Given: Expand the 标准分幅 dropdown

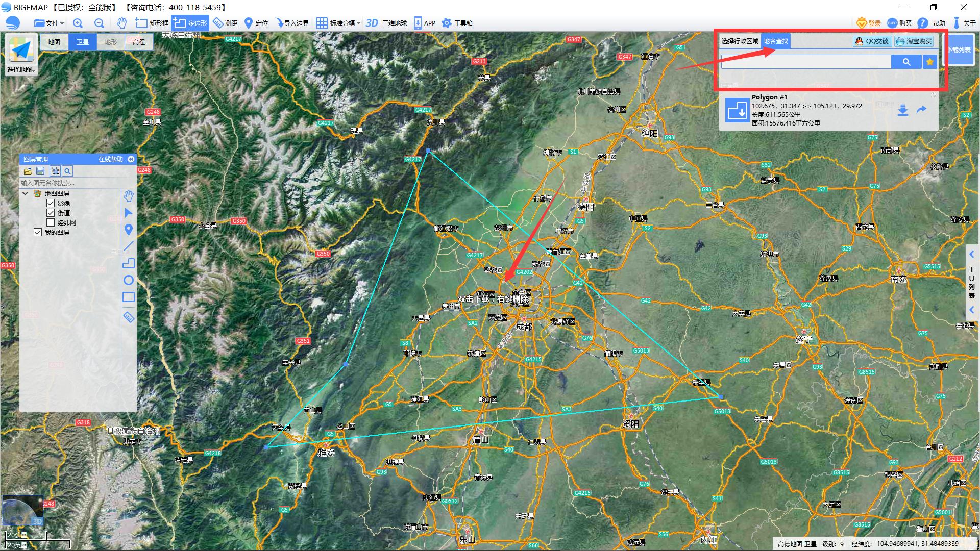Looking at the screenshot, I should tap(358, 23).
